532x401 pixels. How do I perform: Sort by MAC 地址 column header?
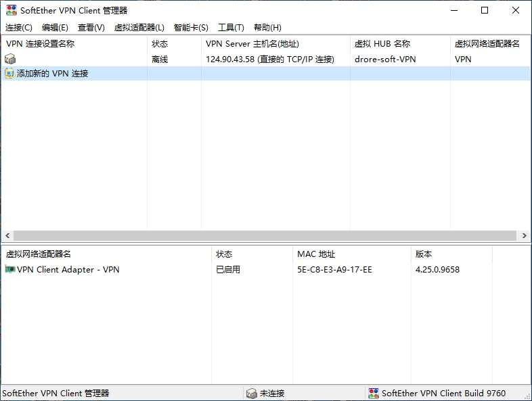pyautogui.click(x=351, y=254)
